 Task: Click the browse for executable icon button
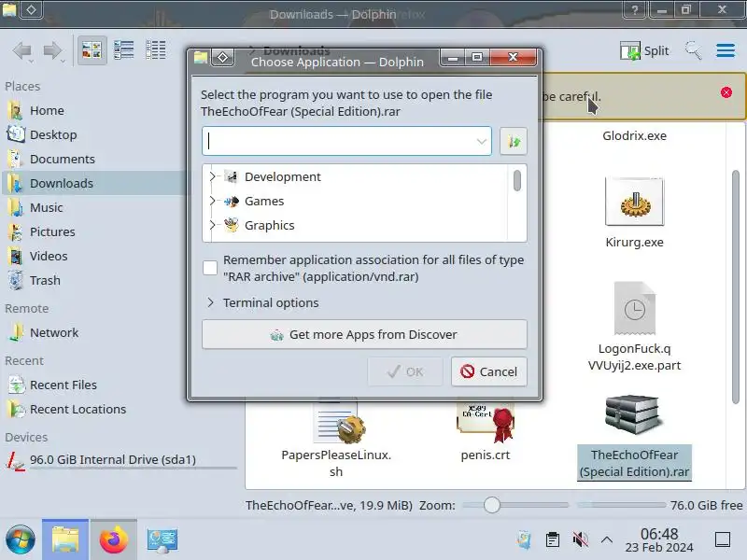(x=513, y=141)
